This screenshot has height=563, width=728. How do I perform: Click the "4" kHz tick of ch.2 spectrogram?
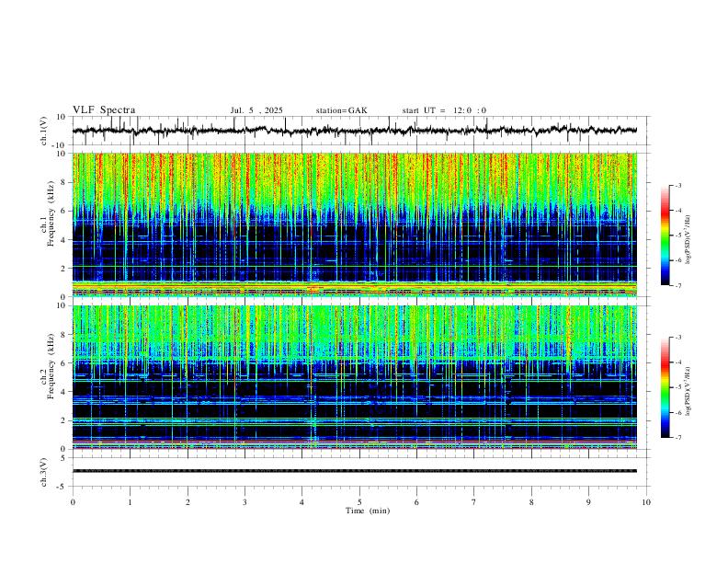click(65, 392)
